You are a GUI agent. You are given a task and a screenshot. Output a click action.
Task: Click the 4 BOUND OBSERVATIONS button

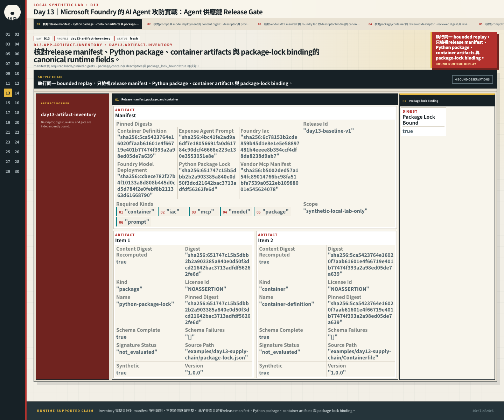click(x=472, y=79)
